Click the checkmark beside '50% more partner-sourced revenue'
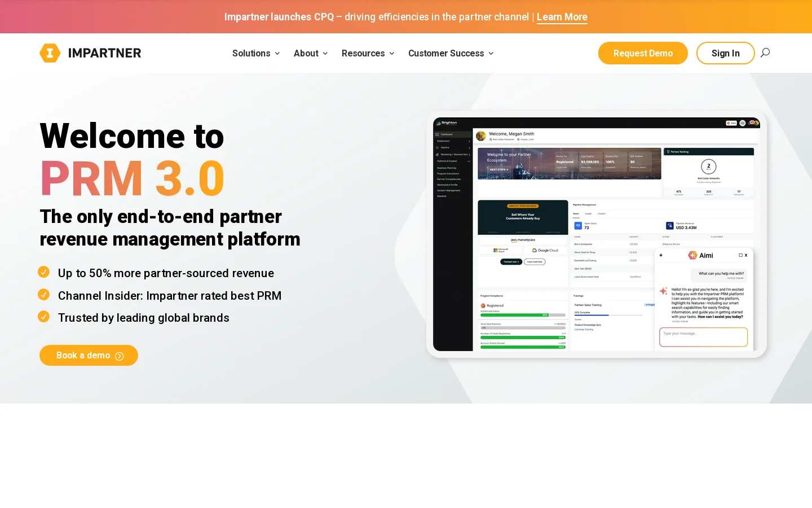This screenshot has height=508, width=812. [43, 272]
